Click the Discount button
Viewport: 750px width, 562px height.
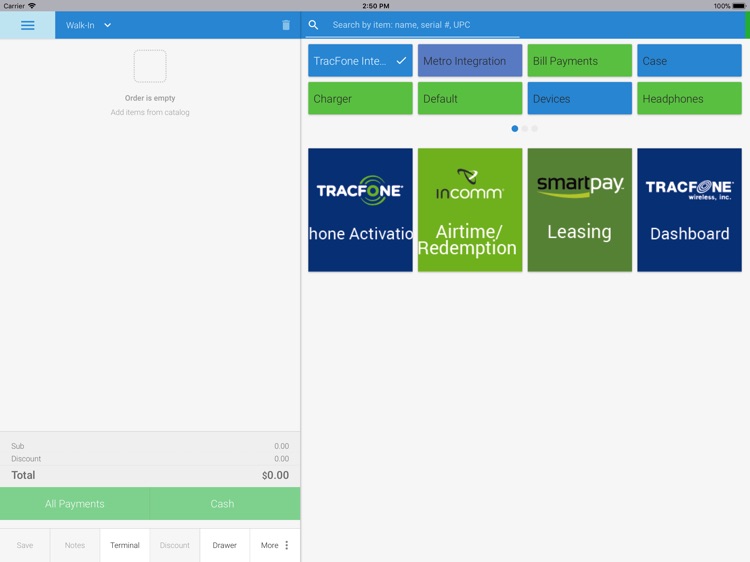tap(175, 545)
